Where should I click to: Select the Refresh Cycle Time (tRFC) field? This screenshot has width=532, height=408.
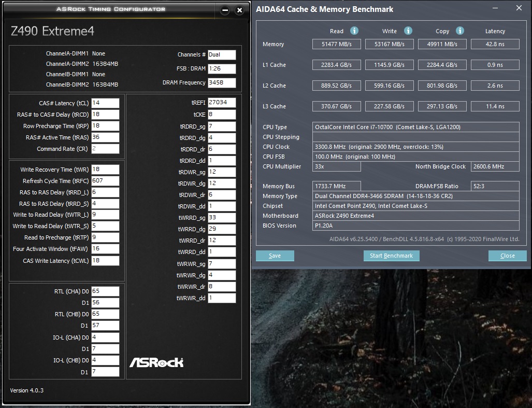tap(105, 181)
